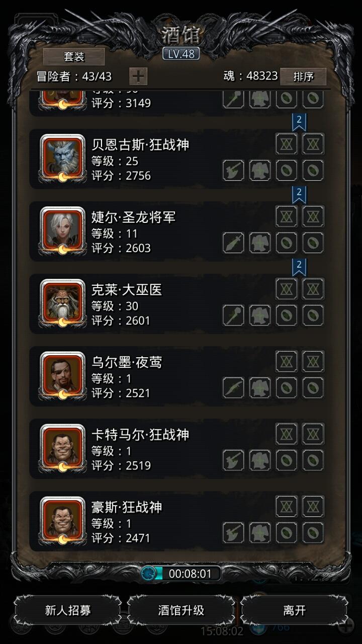Viewport: 362px width, 644px height.
Task: Open 乌尔墨·夜莺 dagger weapon slot
Action: pyautogui.click(x=233, y=388)
